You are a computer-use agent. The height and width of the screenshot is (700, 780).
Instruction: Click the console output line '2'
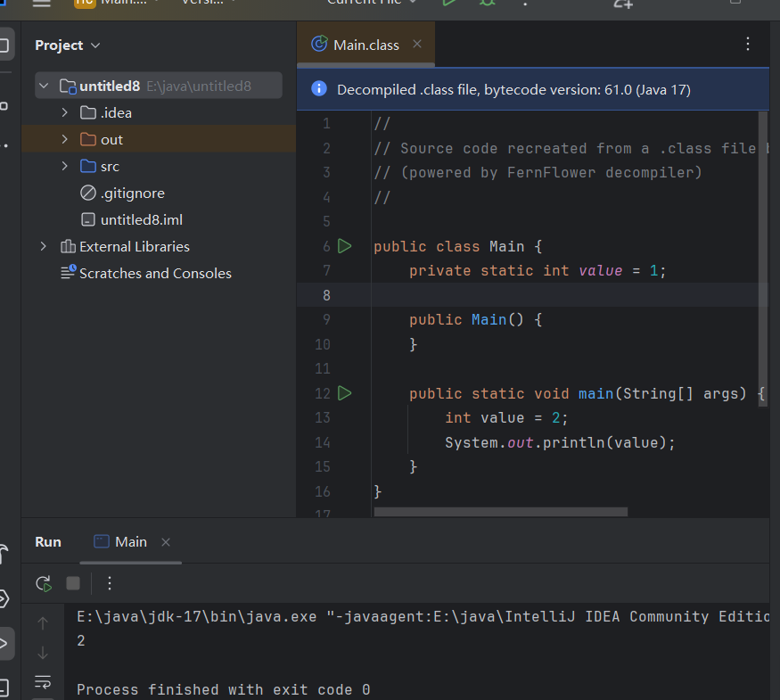tap(80, 641)
